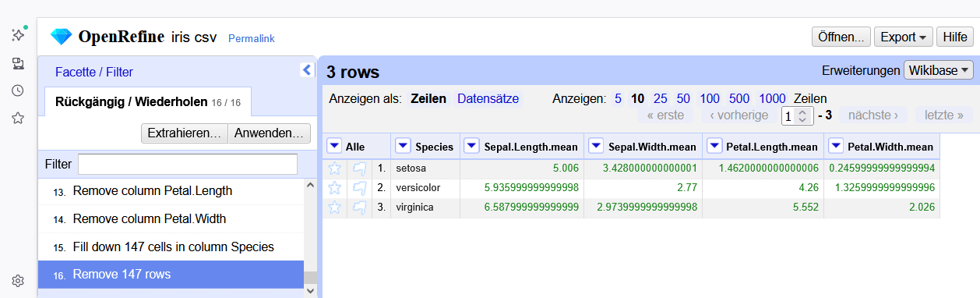Click the Extrahieren... button

coord(184,133)
